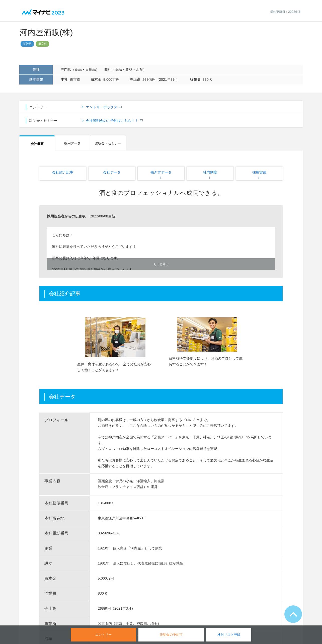Switch to the 説明会・セミナー tab
This screenshot has height=644, width=322.
tap(108, 143)
